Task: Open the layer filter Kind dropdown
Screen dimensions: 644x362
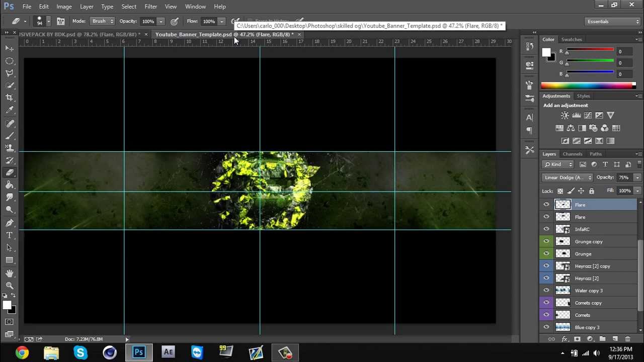Action: tap(558, 164)
